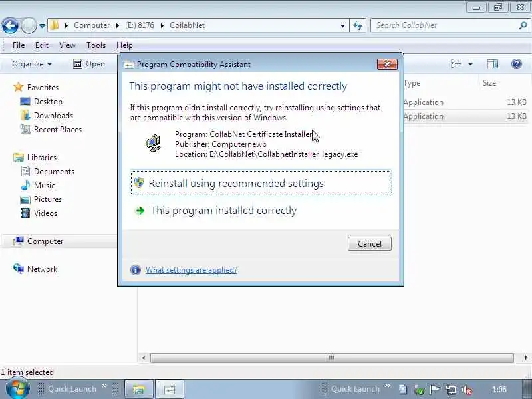The height and width of the screenshot is (399, 532).
Task: Open Music library
Action: [45, 186]
